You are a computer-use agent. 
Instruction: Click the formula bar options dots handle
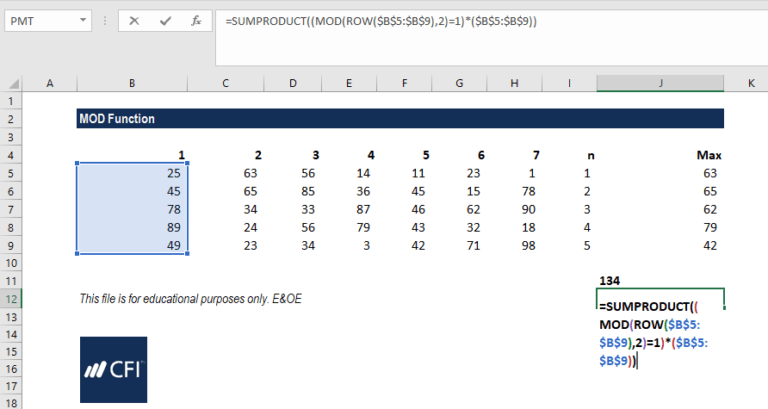[105, 21]
